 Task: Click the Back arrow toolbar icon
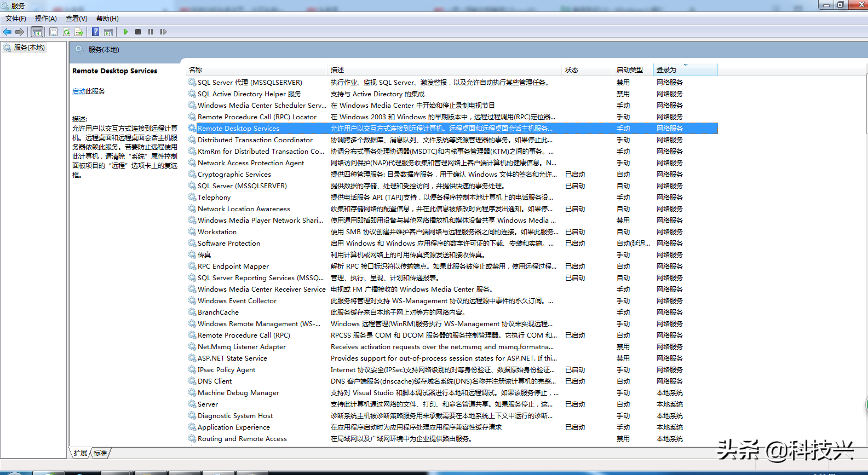tap(7, 32)
